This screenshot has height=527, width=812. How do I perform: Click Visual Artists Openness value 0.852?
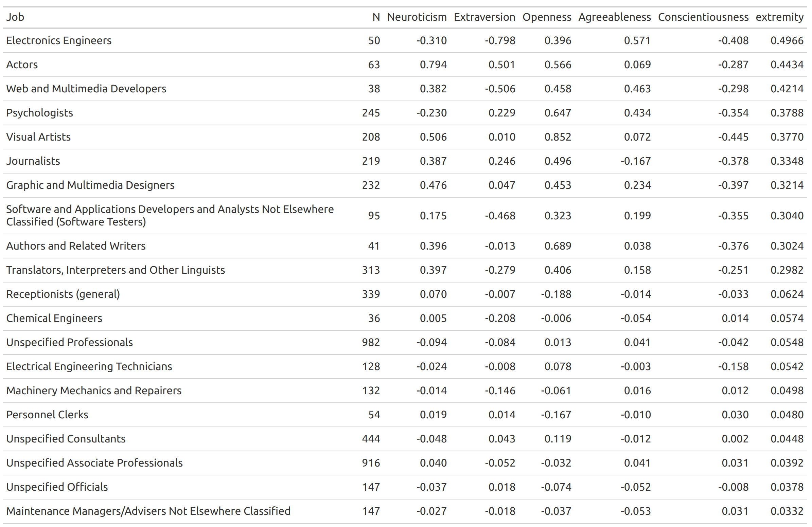(x=558, y=137)
